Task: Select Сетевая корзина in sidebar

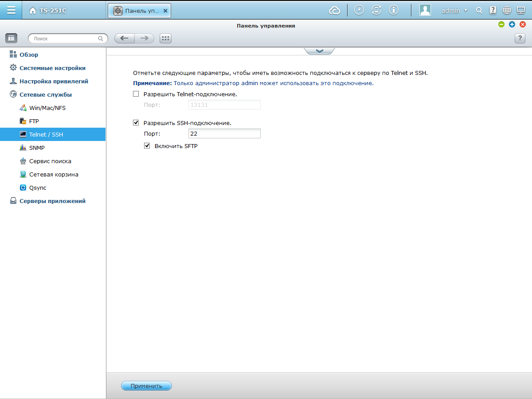Action: point(53,174)
